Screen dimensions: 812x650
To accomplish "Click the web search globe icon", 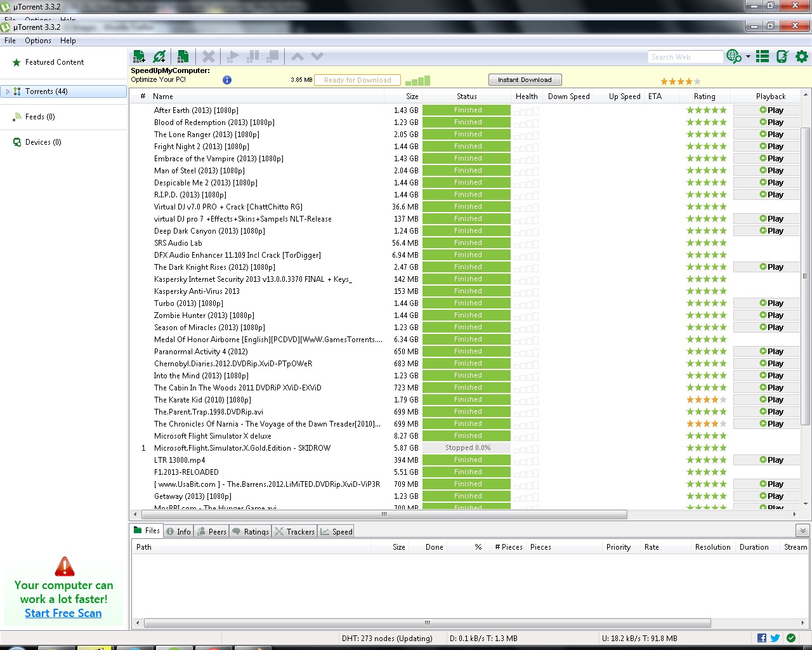I will click(x=734, y=56).
